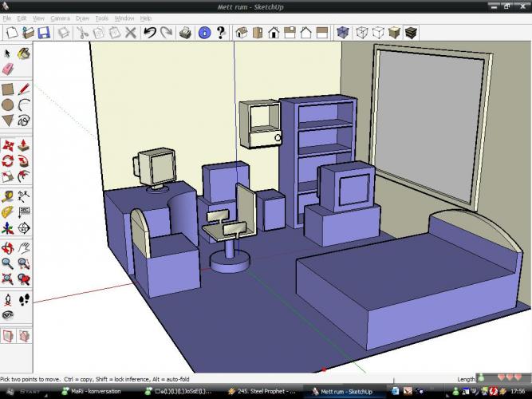This screenshot has height=399, width=532.
Task: Select the Tape Measure tool
Action: (x=8, y=196)
